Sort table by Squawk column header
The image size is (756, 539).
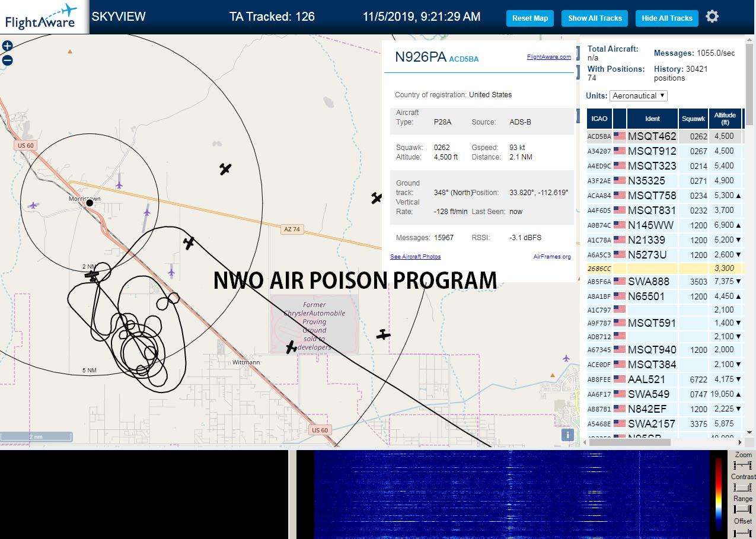(x=694, y=119)
